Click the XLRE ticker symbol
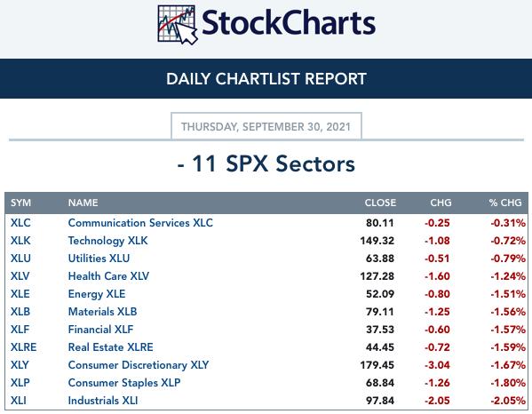Screen dimensions: 532x414 [23, 347]
